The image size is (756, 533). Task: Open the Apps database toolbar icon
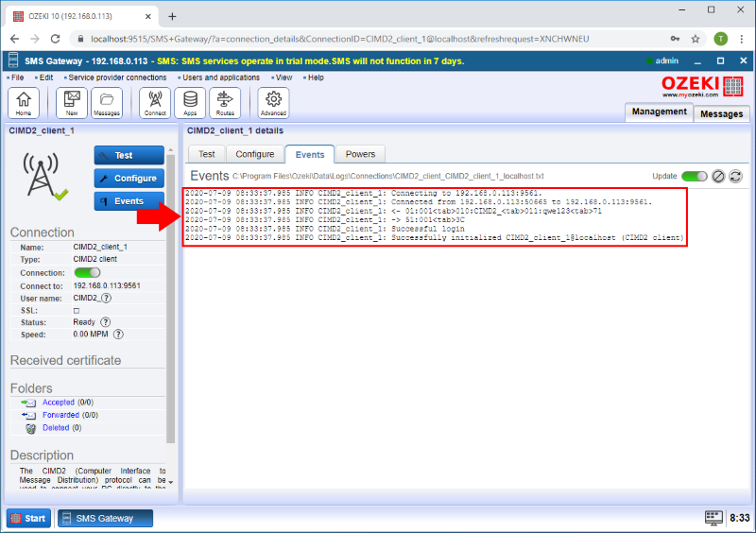pos(190,103)
